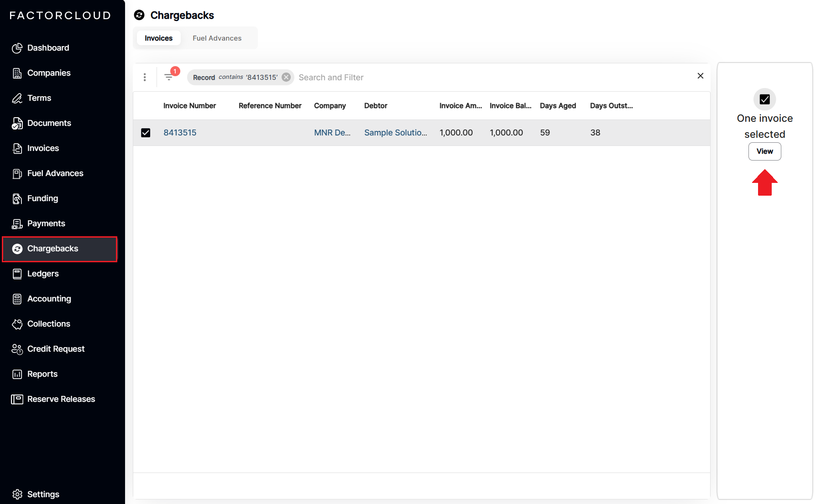
Task: Uncheck the invoice 8413515 row checkbox
Action: [146, 133]
